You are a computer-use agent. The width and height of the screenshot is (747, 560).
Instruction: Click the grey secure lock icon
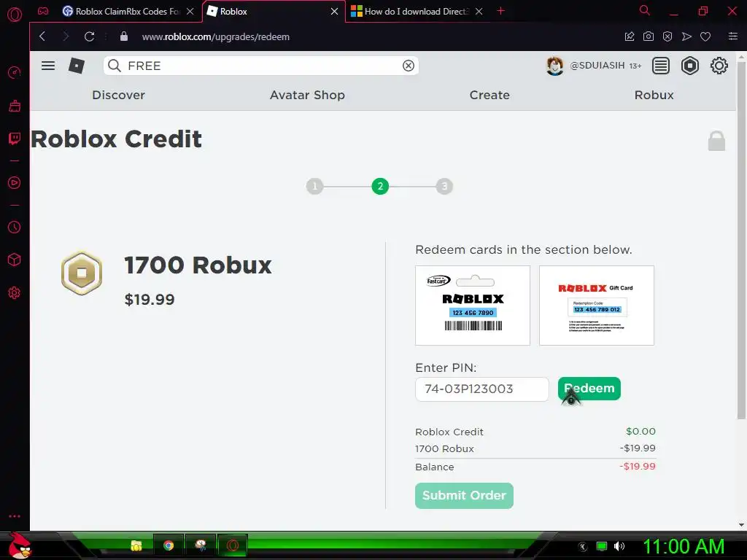point(716,141)
